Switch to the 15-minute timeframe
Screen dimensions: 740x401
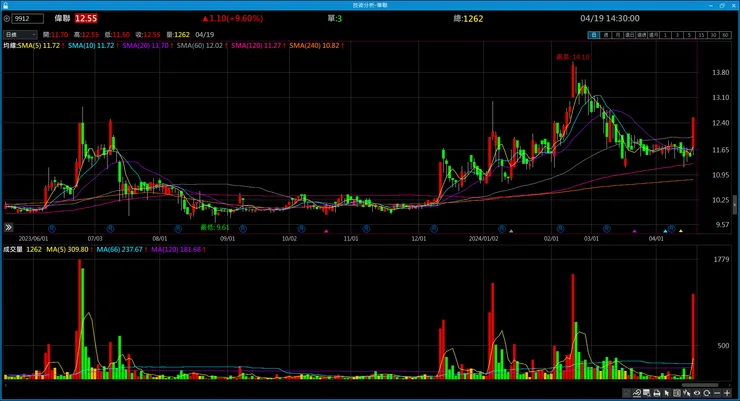coord(701,35)
